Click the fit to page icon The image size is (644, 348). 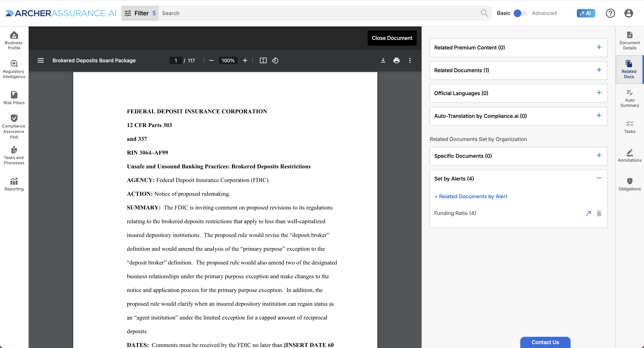pyautogui.click(x=263, y=61)
